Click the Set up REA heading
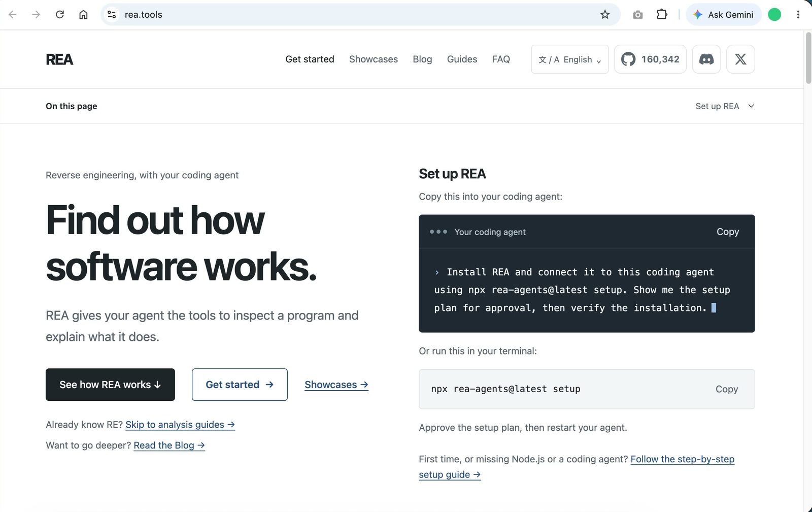 point(452,174)
